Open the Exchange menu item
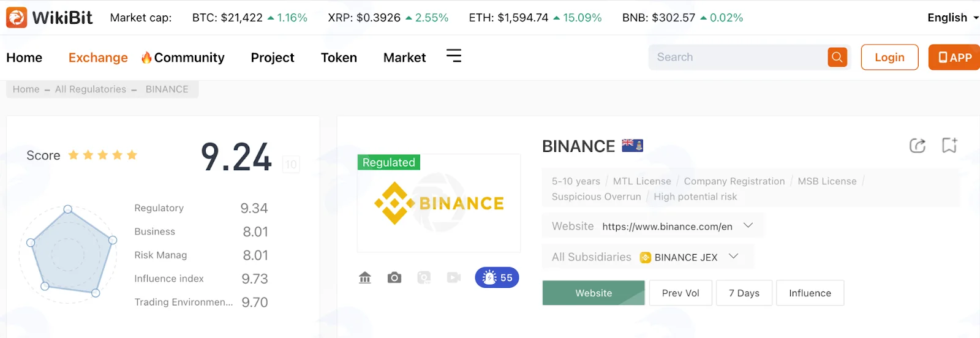Viewport: 980px width, 338px height. pyautogui.click(x=98, y=58)
